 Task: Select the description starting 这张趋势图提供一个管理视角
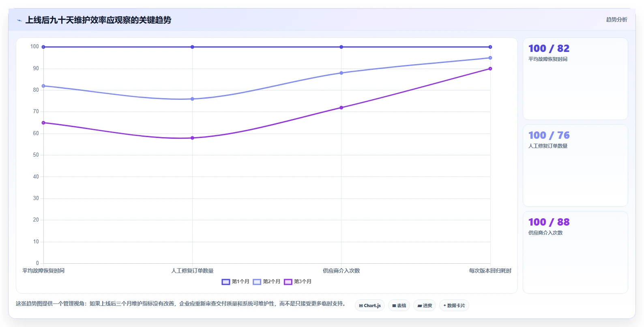[x=181, y=303]
